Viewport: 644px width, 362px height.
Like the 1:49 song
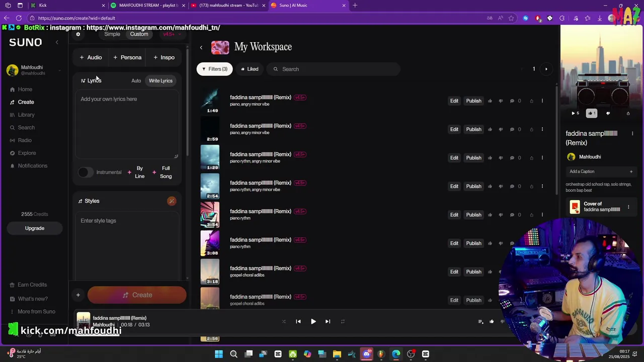pos(490,101)
